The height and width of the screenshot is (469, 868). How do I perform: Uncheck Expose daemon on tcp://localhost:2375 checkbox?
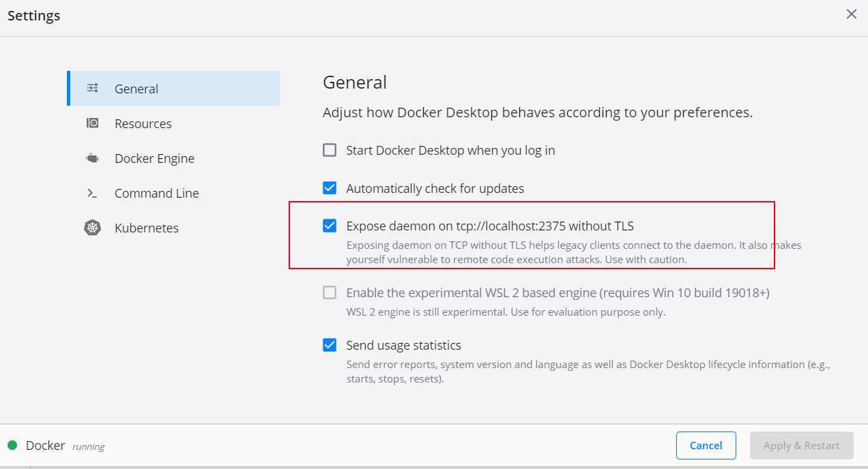[x=330, y=226]
